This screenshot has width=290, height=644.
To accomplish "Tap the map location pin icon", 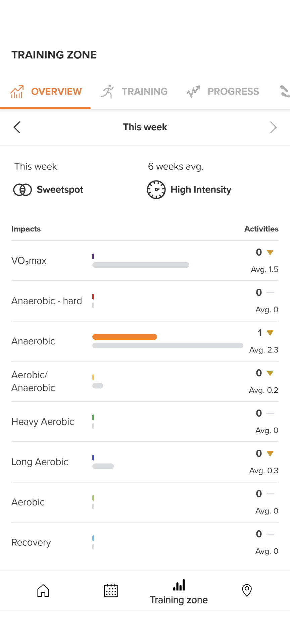I will point(247,590).
